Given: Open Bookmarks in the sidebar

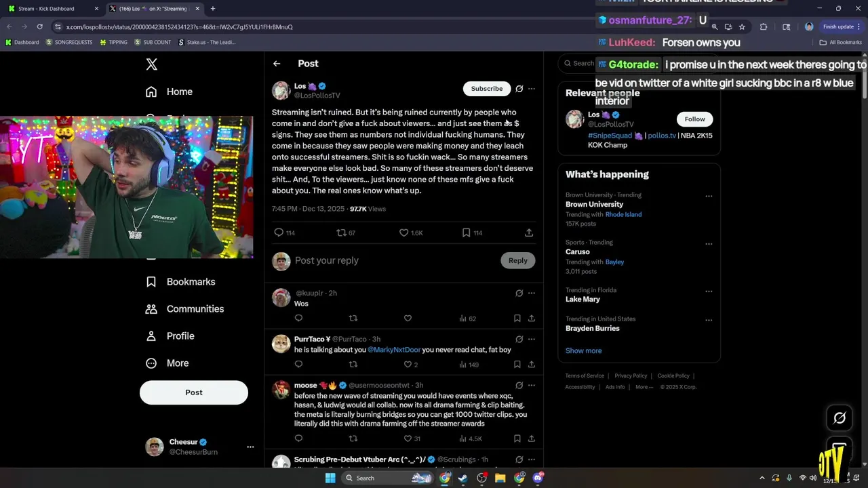Looking at the screenshot, I should 181,281.
